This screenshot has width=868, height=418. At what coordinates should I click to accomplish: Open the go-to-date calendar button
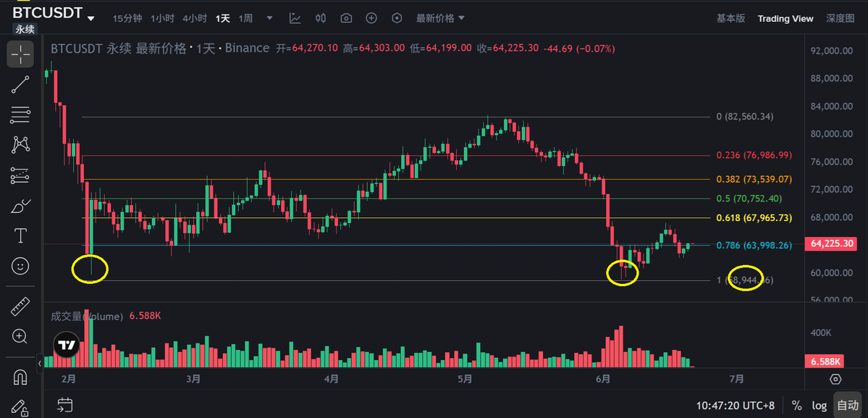pyautogui.click(x=64, y=405)
